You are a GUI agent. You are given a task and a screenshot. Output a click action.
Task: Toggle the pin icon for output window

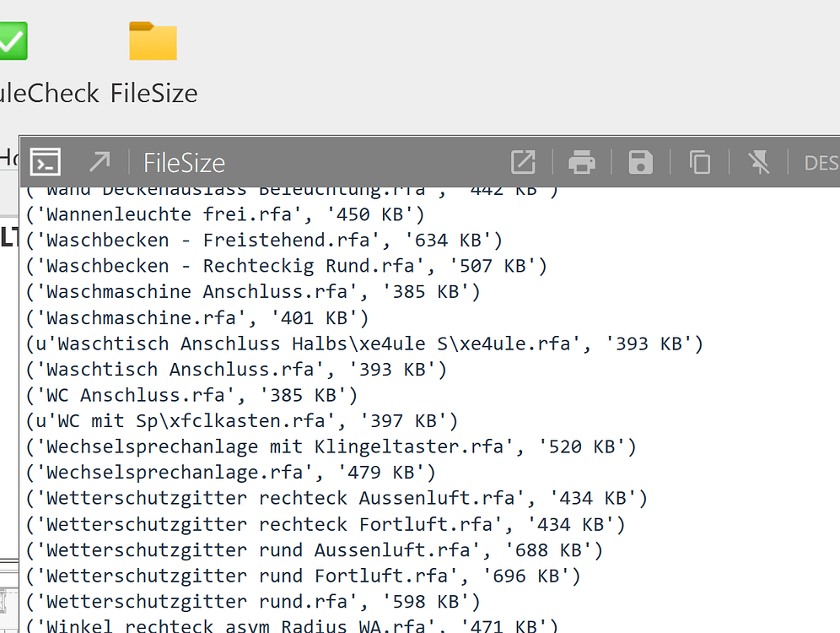click(758, 161)
